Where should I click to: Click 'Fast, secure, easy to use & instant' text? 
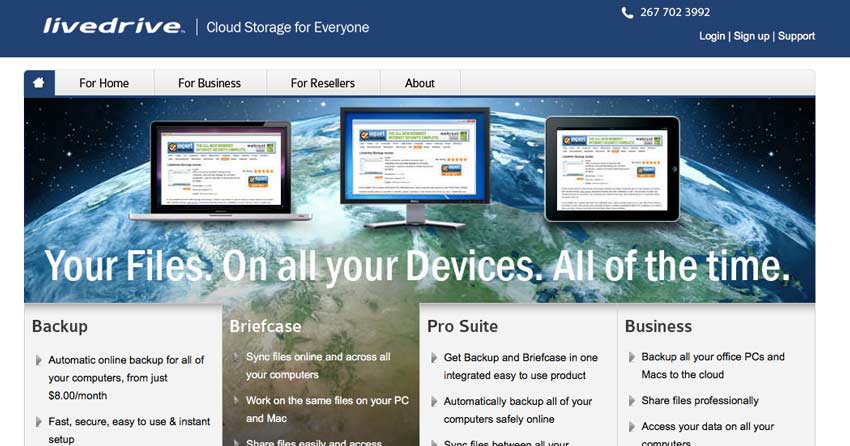click(129, 422)
